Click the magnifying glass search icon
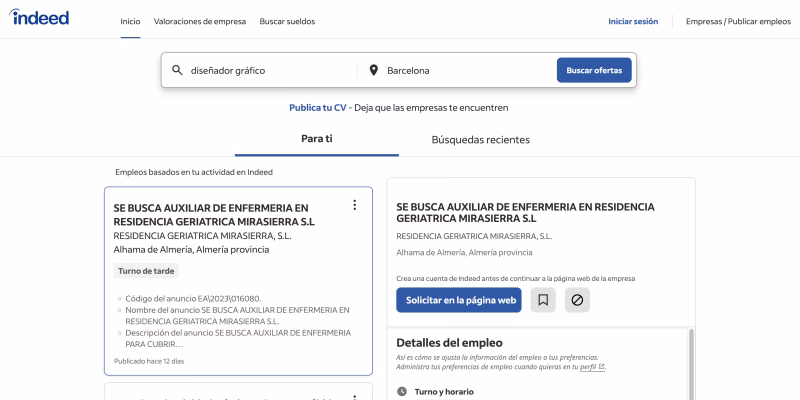The height and width of the screenshot is (400, 800). [x=177, y=70]
